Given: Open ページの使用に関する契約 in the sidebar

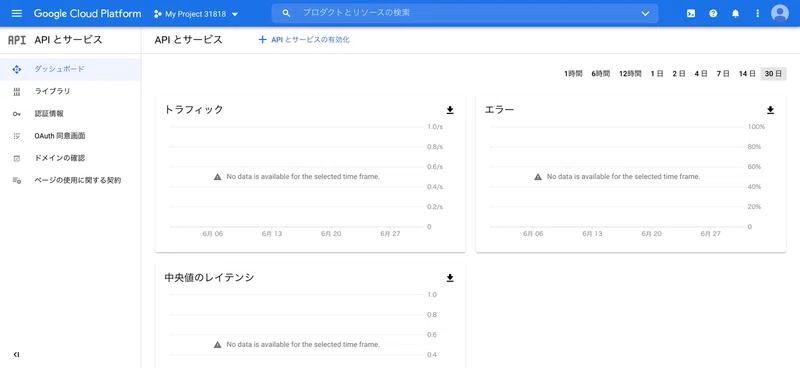Looking at the screenshot, I should coord(70,180).
